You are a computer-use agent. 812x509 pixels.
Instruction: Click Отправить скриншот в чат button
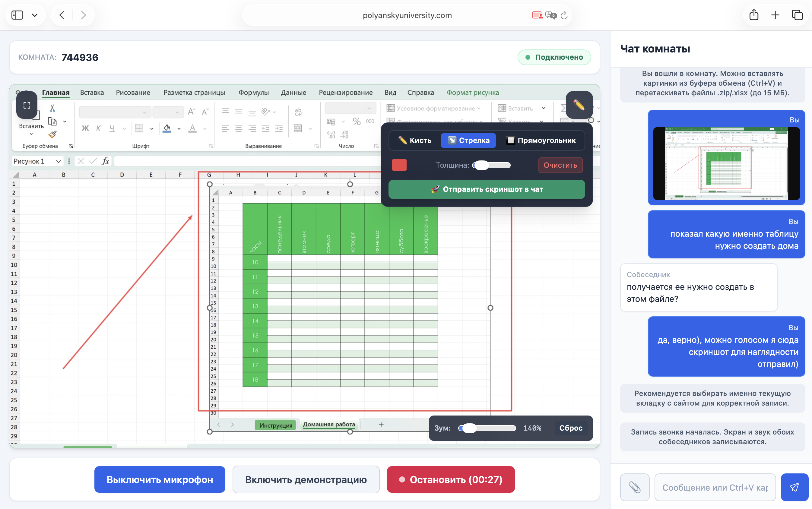pos(487,189)
